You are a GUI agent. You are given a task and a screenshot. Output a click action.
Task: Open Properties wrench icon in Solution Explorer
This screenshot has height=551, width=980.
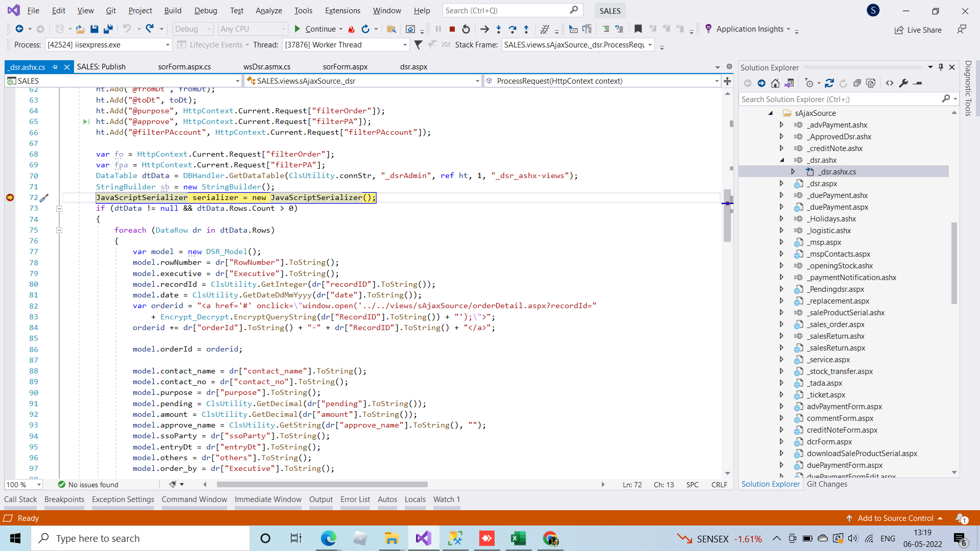click(903, 83)
